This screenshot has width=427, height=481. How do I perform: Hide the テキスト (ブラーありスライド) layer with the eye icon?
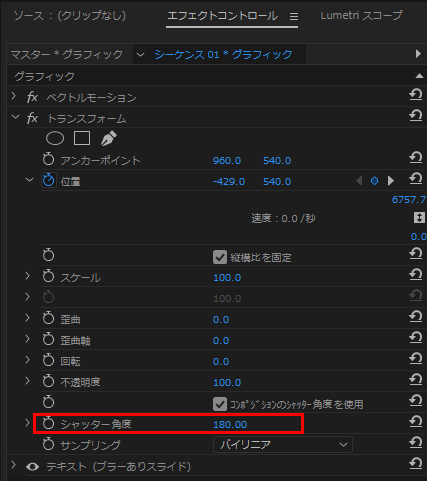point(32,467)
